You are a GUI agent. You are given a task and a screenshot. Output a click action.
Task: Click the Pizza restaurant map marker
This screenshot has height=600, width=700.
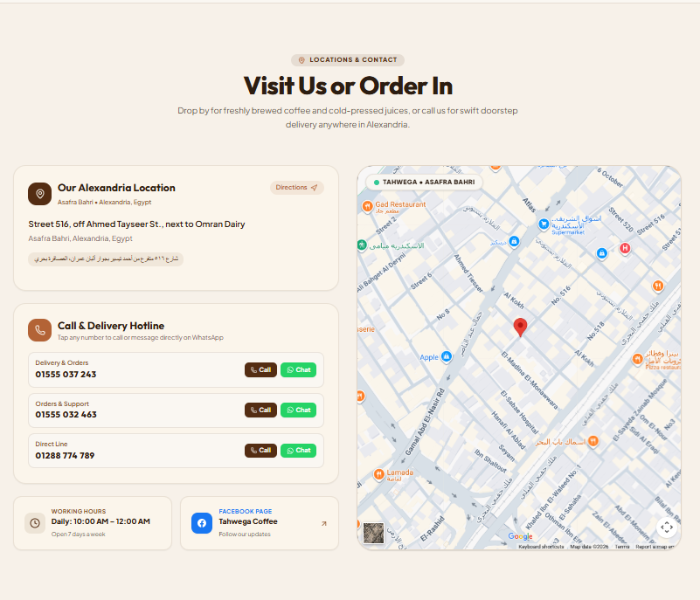[x=637, y=358]
